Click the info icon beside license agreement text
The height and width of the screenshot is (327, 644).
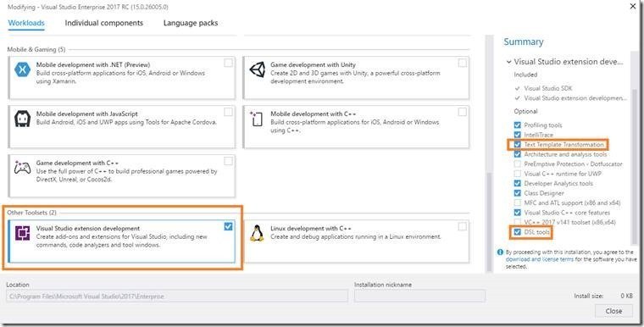coord(500,252)
